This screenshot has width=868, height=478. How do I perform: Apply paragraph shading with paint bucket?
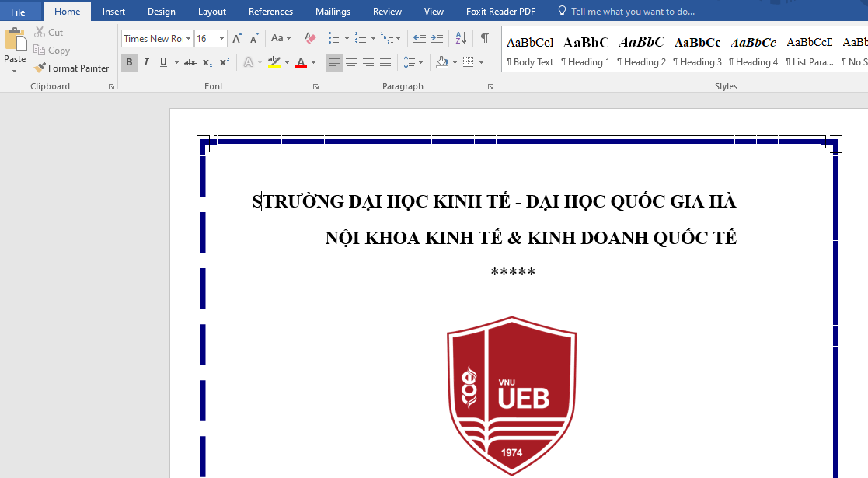pyautogui.click(x=441, y=63)
